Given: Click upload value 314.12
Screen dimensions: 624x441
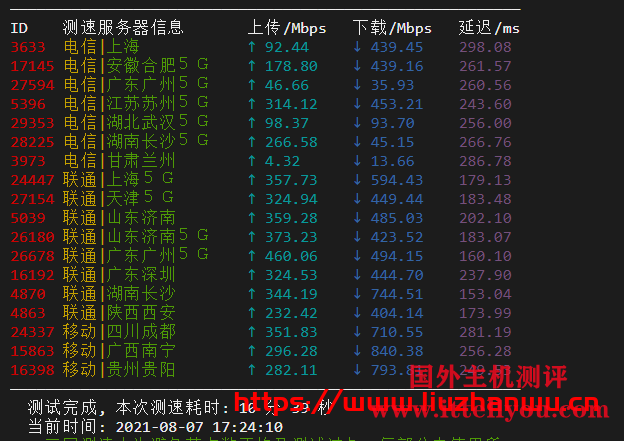Looking at the screenshot, I should tap(291, 104).
